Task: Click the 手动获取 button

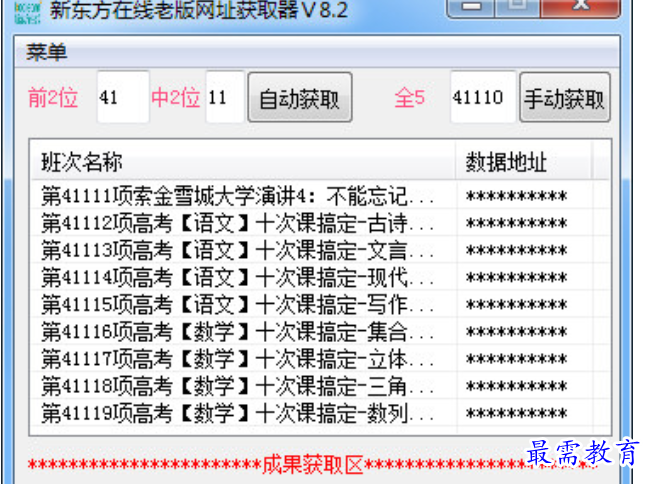Action: (565, 98)
